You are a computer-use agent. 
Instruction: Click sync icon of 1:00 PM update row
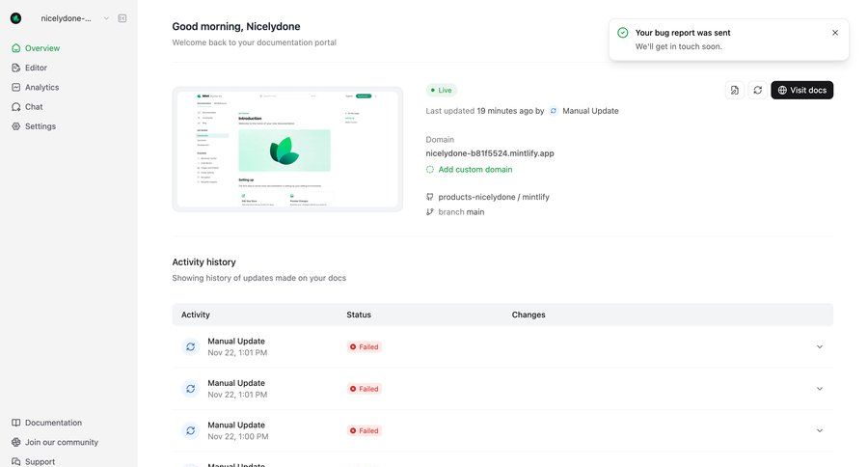pos(190,430)
